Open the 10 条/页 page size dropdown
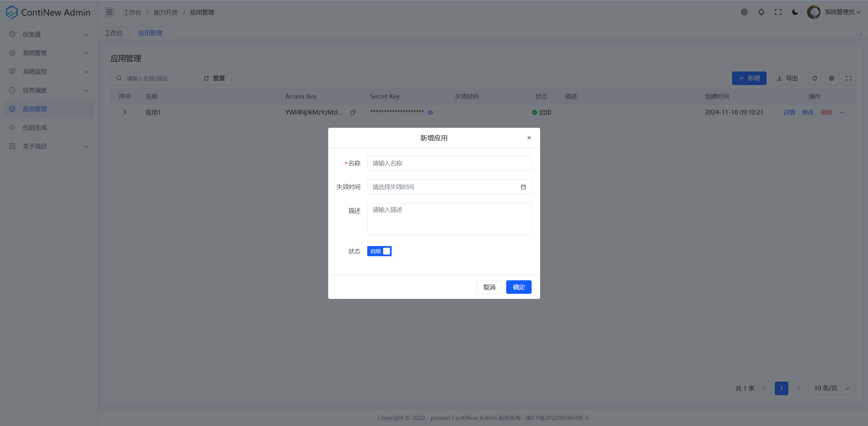868x426 pixels. 832,388
